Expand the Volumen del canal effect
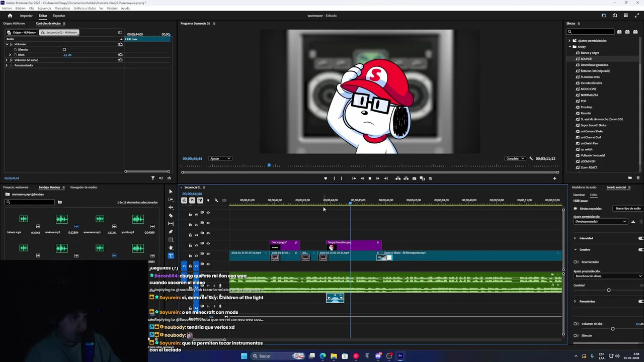The width and height of the screenshot is (644, 362). pos(7,60)
